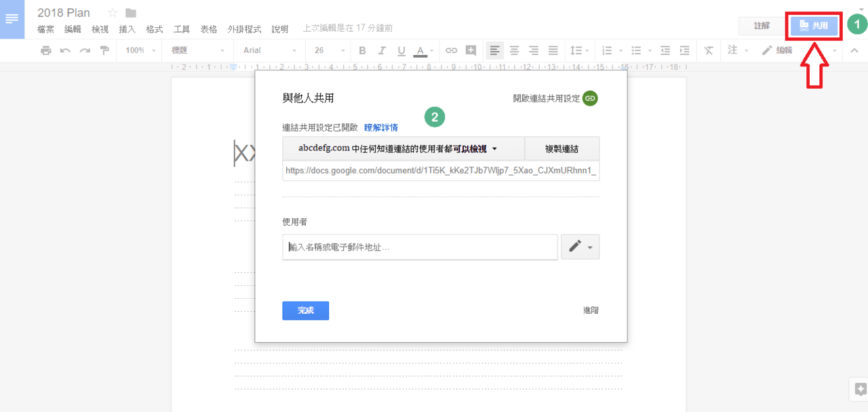
Task: Click the print icon in toolbar
Action: 45,50
